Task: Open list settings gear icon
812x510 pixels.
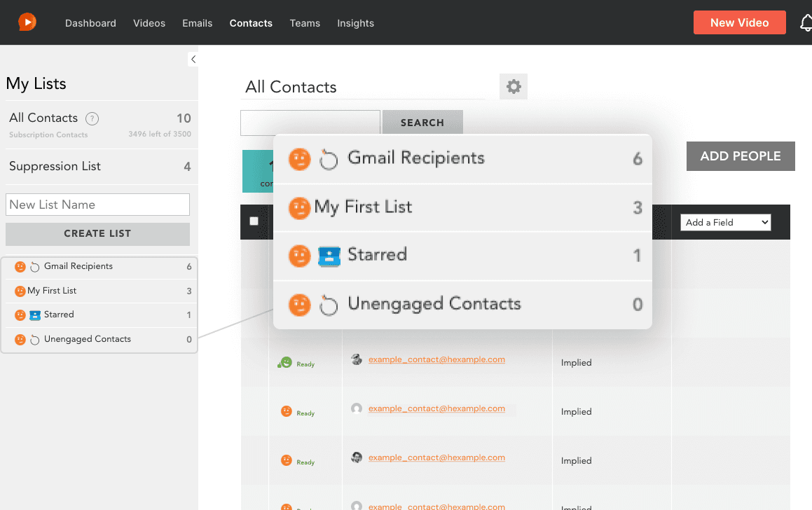Action: (514, 86)
